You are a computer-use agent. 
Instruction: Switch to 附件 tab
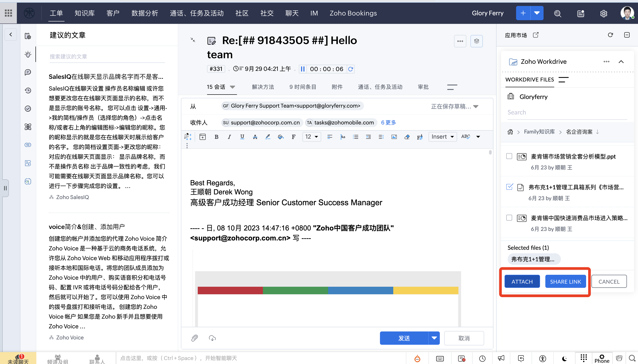click(337, 87)
